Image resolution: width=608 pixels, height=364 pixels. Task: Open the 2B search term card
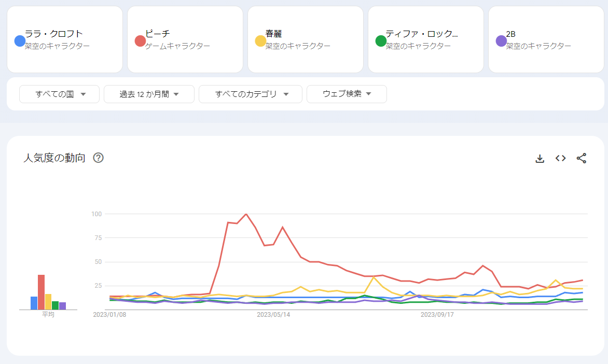(x=546, y=39)
